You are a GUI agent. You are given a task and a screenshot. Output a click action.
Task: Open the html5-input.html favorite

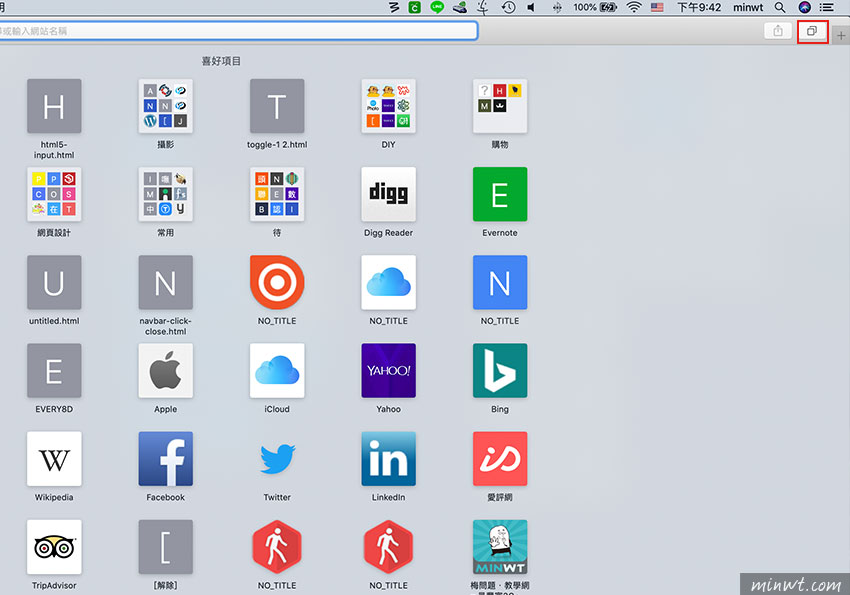point(54,106)
